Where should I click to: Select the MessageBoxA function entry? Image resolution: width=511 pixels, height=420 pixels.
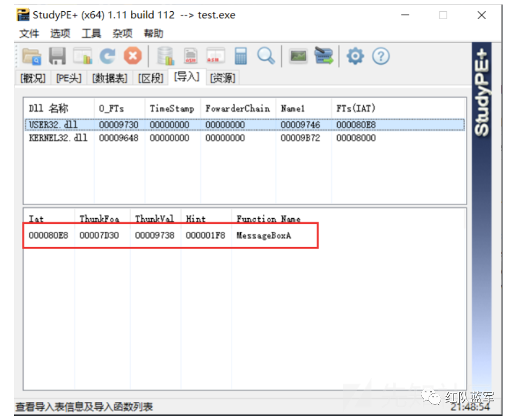(x=263, y=236)
